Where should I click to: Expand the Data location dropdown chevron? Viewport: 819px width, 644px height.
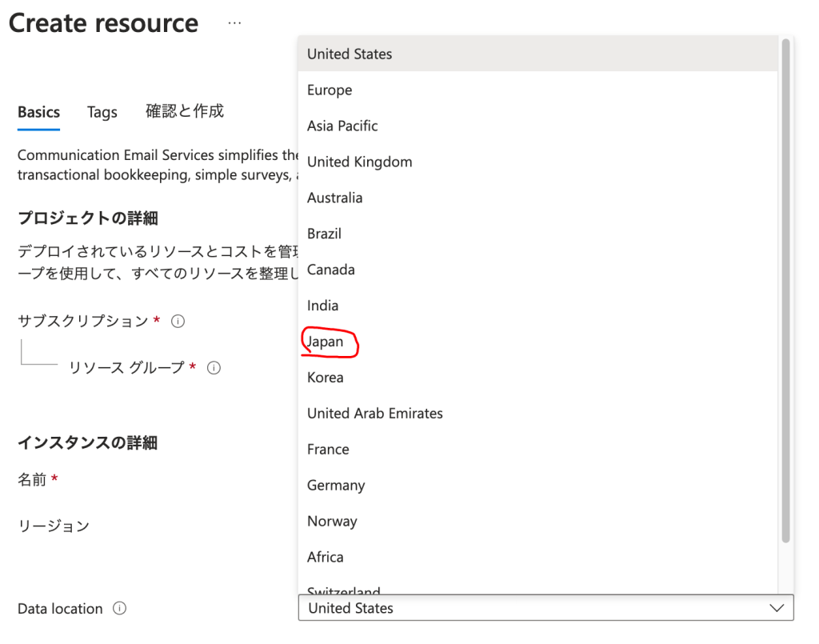pyautogui.click(x=776, y=608)
